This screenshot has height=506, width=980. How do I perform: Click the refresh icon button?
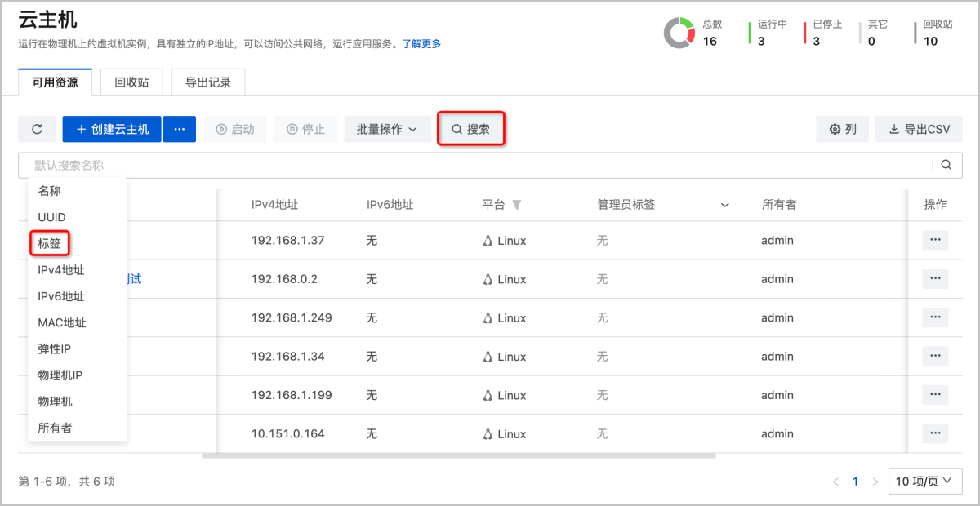[x=37, y=129]
